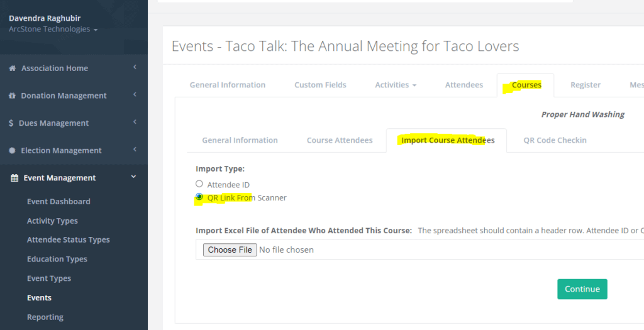Expand Donation Management chevron arrow

tap(135, 95)
